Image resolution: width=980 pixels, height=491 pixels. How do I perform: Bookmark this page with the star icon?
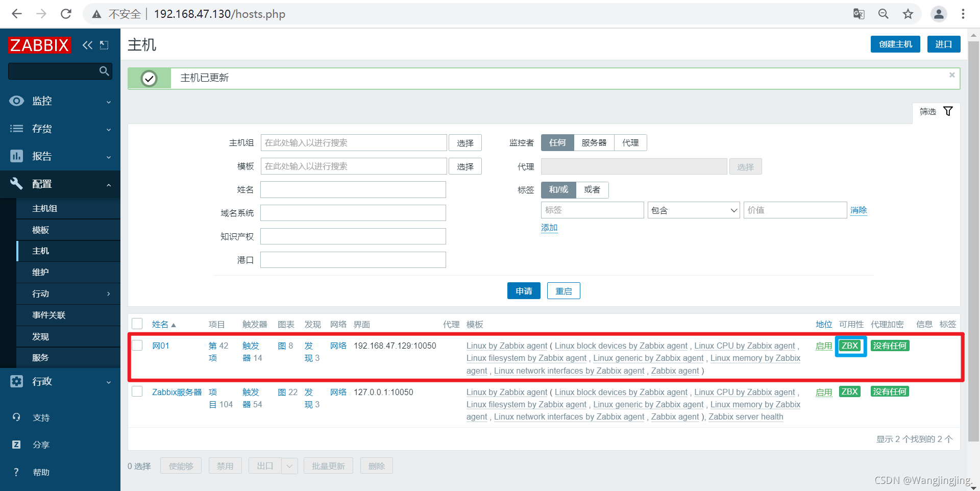pyautogui.click(x=908, y=14)
